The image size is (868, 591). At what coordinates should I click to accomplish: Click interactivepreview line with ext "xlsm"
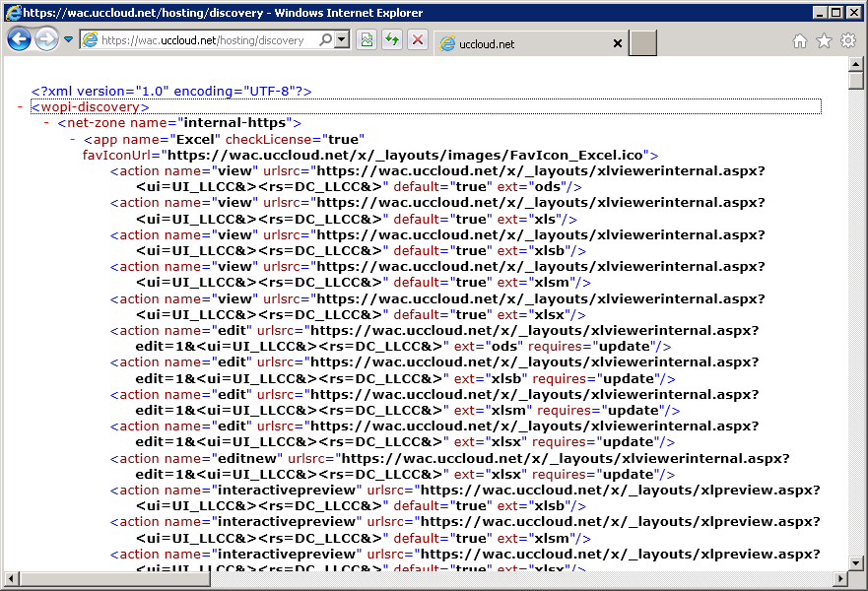[x=465, y=530]
